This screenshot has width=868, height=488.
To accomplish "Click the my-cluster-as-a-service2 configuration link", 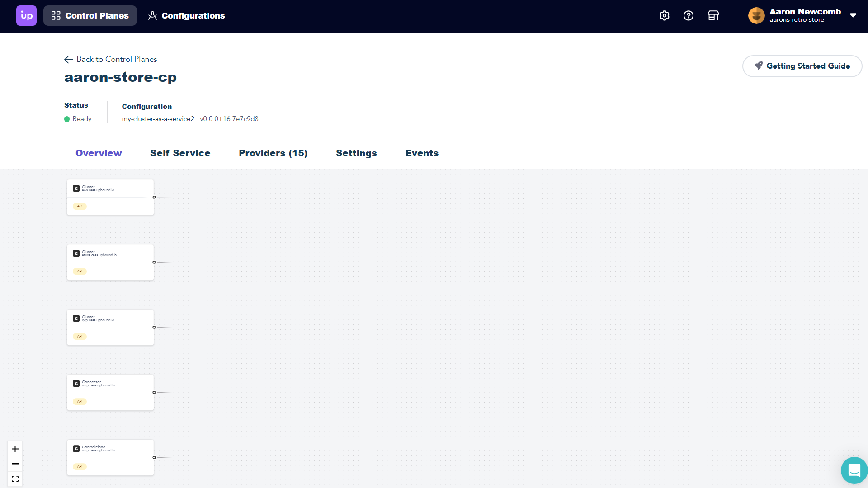I will click(157, 118).
